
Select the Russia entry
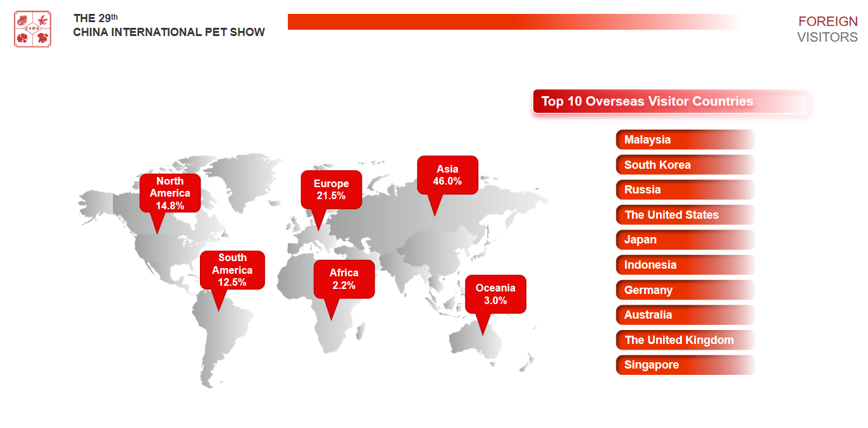pyautogui.click(x=685, y=190)
